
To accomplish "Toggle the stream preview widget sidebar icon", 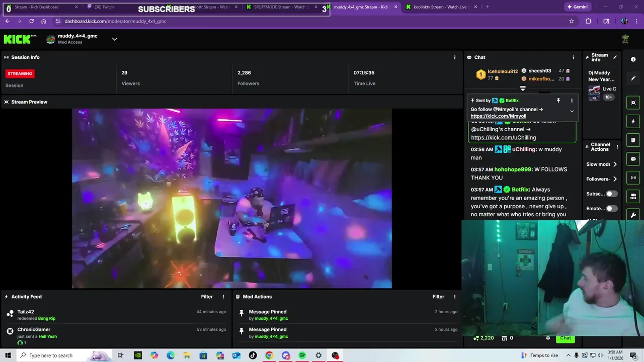I will [633, 103].
